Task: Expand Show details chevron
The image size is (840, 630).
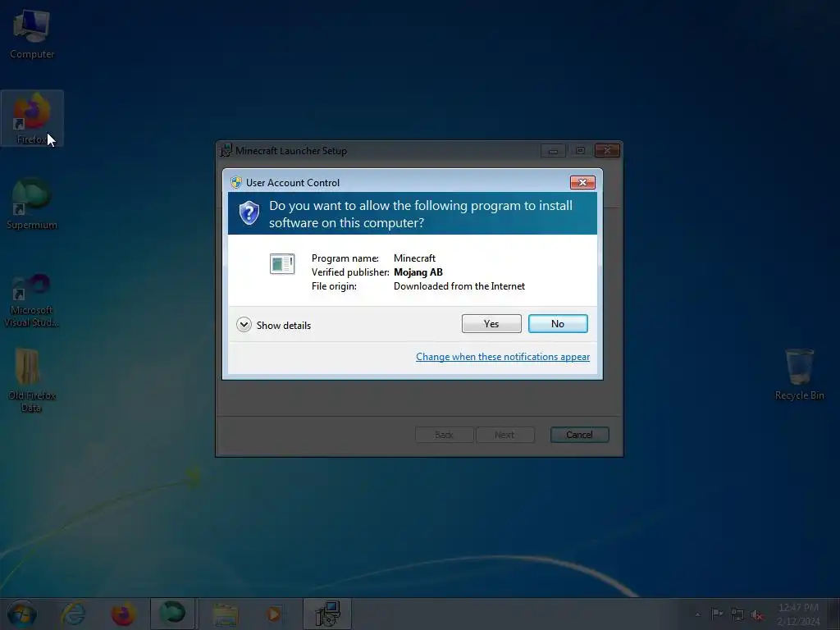Action: point(244,325)
